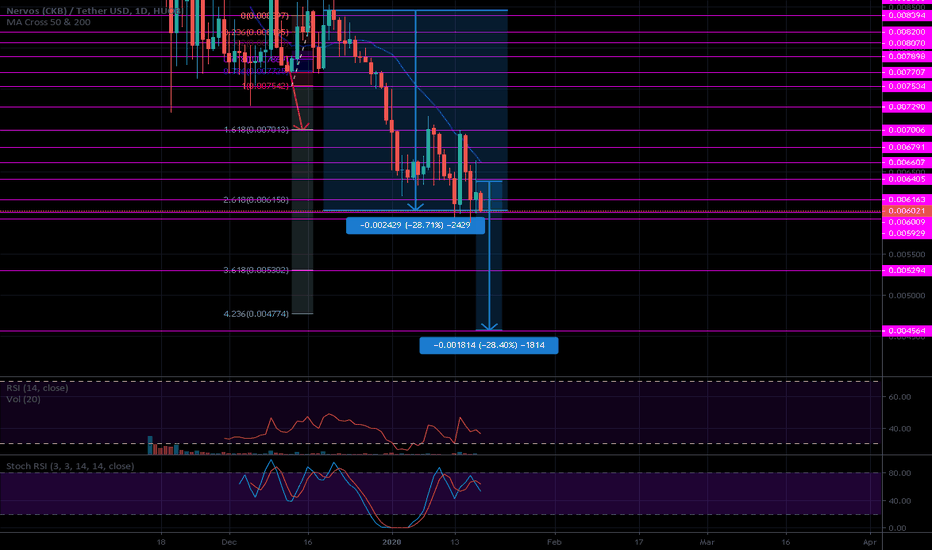
Task: Click the 2.618(0.006158) Fibonacci level label
Action: [256, 200]
